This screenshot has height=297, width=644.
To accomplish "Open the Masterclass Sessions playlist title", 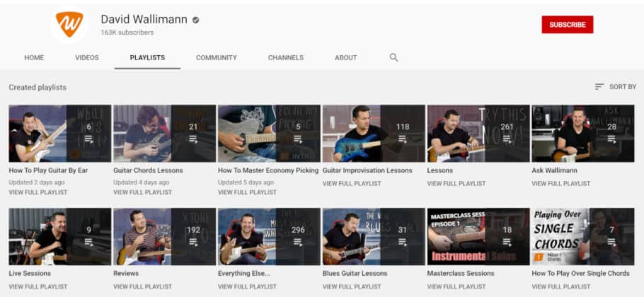I will pos(461,273).
